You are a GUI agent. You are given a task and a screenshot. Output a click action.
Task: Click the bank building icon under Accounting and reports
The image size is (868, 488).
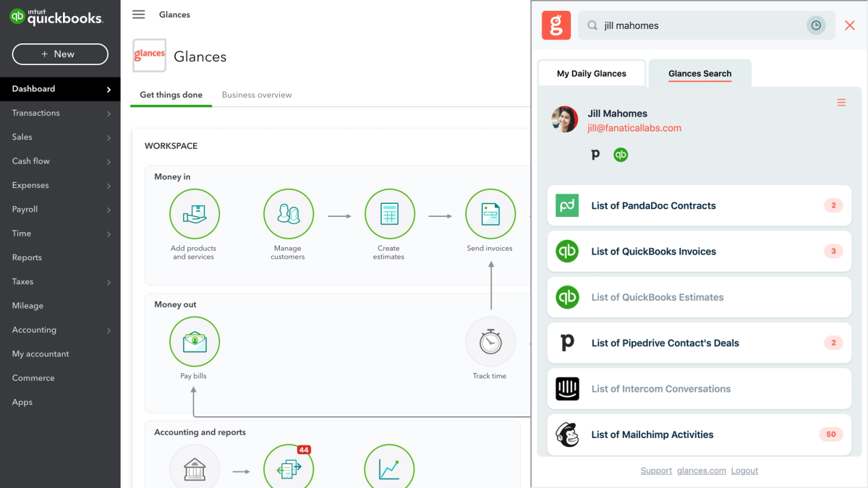click(194, 468)
